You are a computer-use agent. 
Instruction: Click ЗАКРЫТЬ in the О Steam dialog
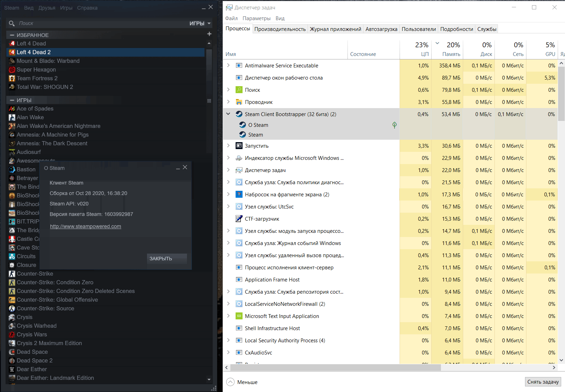167,259
